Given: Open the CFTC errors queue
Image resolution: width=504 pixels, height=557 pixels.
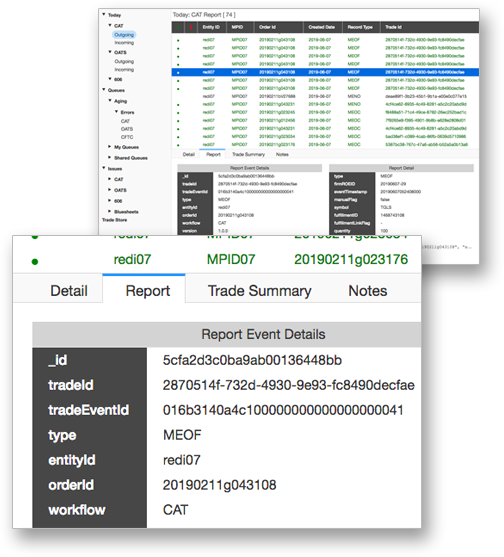Looking at the screenshot, I should point(127,137).
